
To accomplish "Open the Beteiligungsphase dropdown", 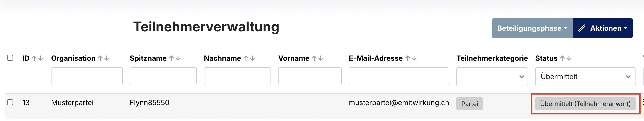I will [532, 28].
